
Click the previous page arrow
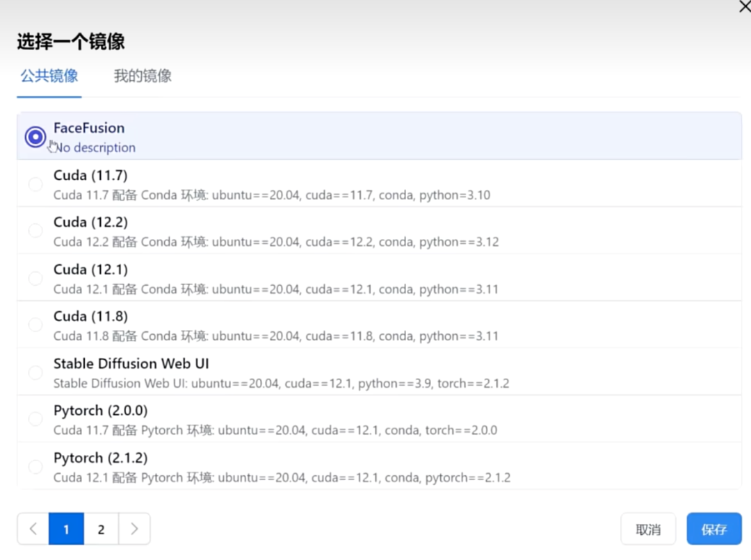tap(33, 529)
